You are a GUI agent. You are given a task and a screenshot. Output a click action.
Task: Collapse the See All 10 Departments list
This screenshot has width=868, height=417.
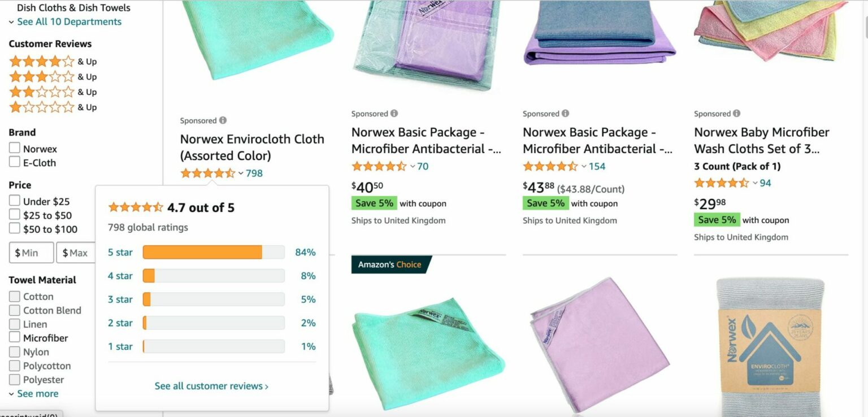[x=66, y=21]
